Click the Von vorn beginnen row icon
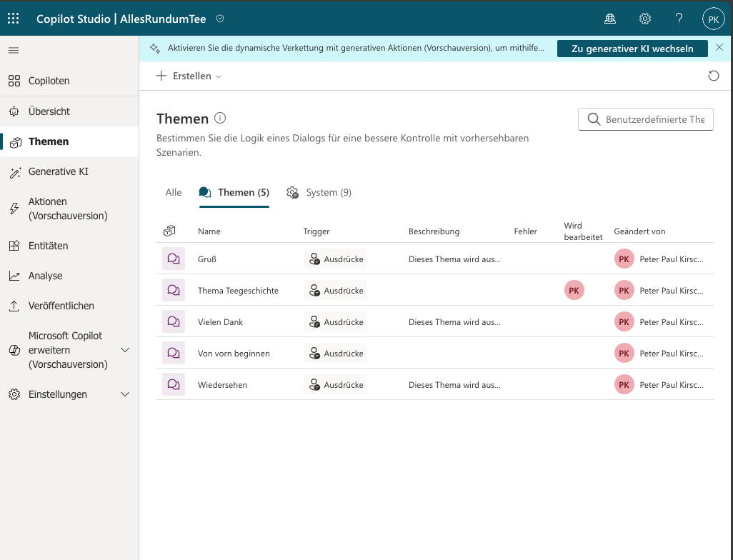This screenshot has width=733, height=560. (x=174, y=354)
